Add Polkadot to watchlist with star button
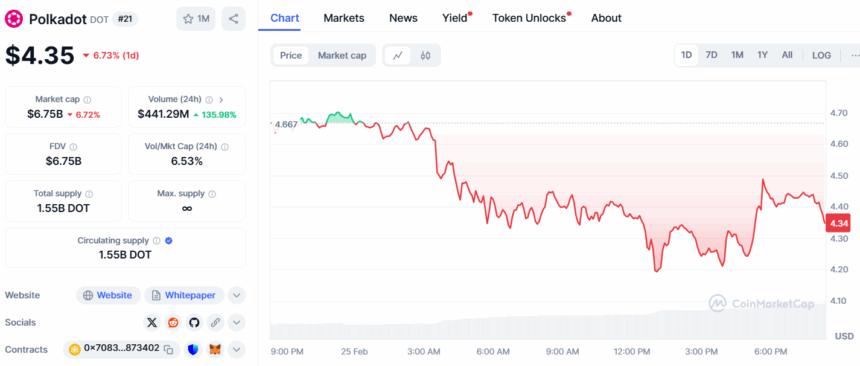The width and height of the screenshot is (860, 366). pos(196,19)
